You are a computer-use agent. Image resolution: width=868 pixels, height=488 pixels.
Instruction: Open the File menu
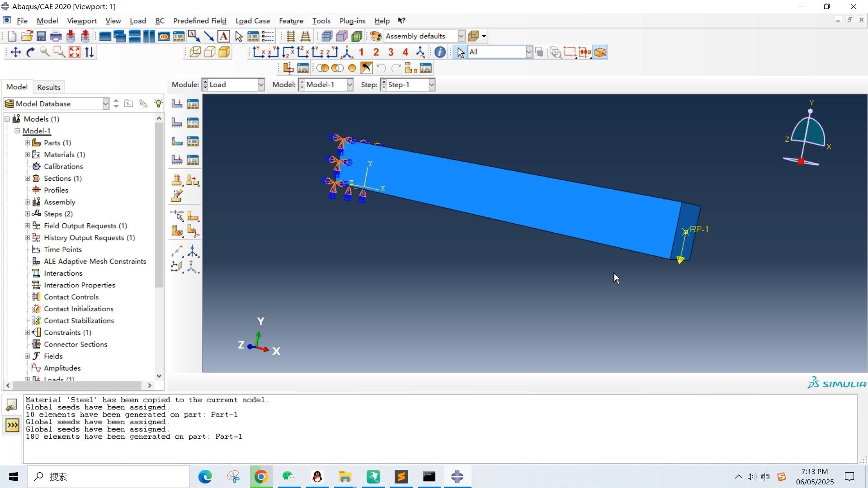point(22,21)
